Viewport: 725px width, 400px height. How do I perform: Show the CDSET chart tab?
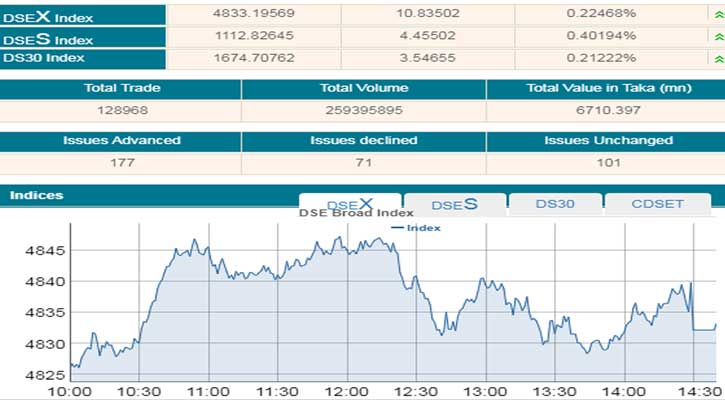(657, 204)
